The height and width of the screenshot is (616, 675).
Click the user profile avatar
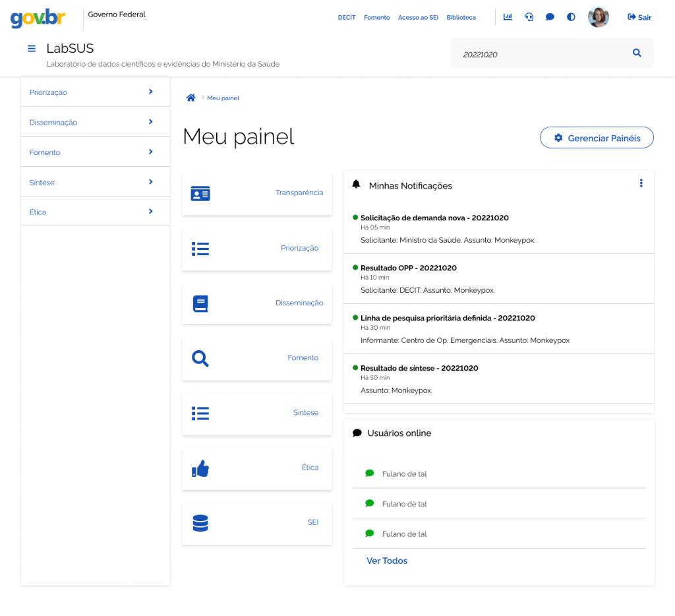(x=598, y=17)
